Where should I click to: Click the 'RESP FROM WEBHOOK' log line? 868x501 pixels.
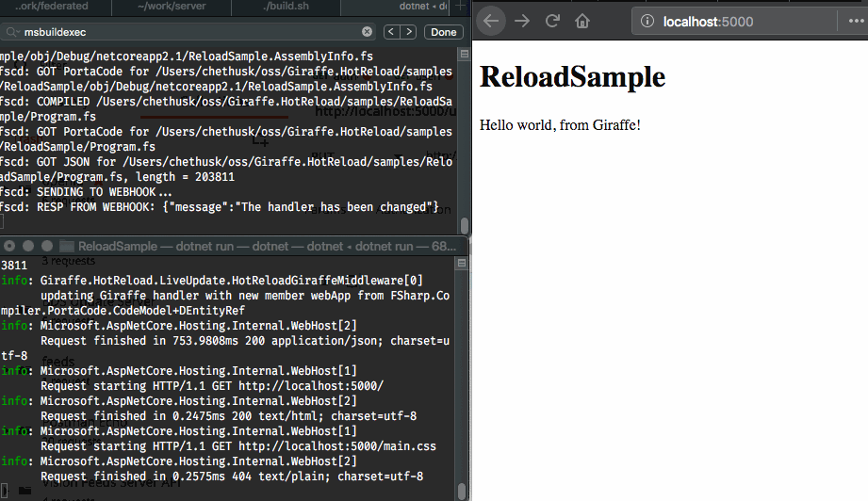(x=220, y=207)
